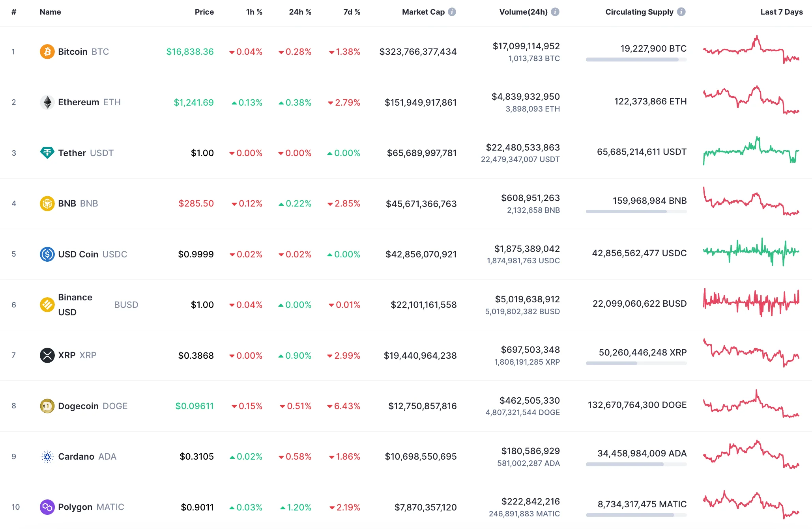Click the Bitcoin price $16,838.36

point(190,51)
